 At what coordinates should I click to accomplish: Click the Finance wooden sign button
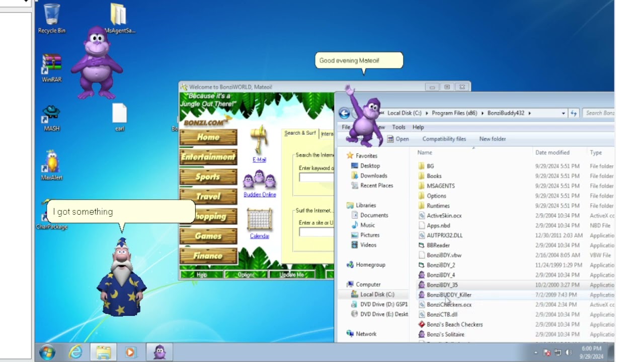208,256
